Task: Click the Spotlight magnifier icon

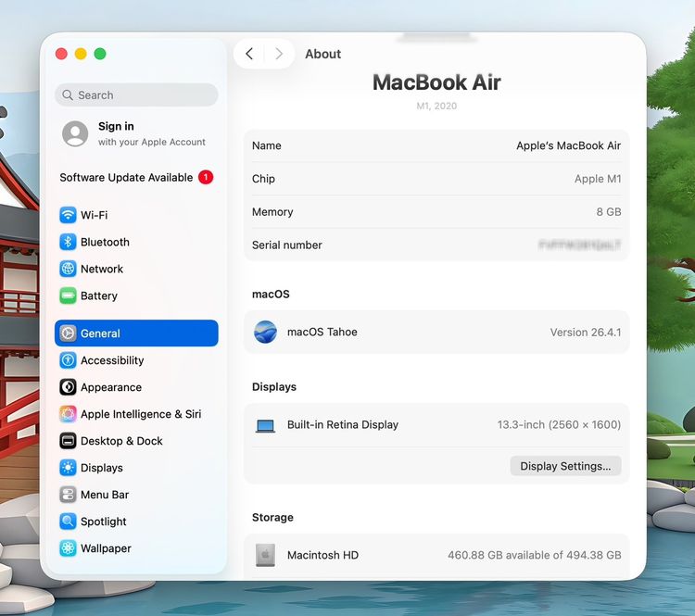Action: click(68, 522)
